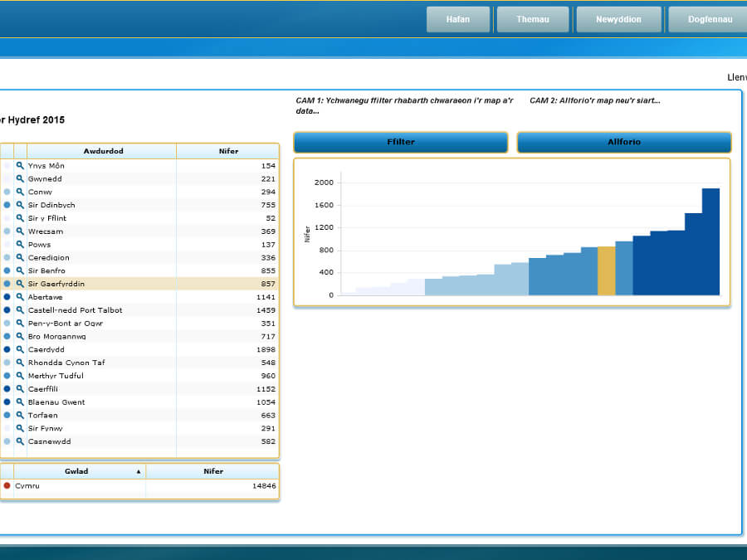Click magnifier icon beside Gwynedd

pyautogui.click(x=20, y=178)
